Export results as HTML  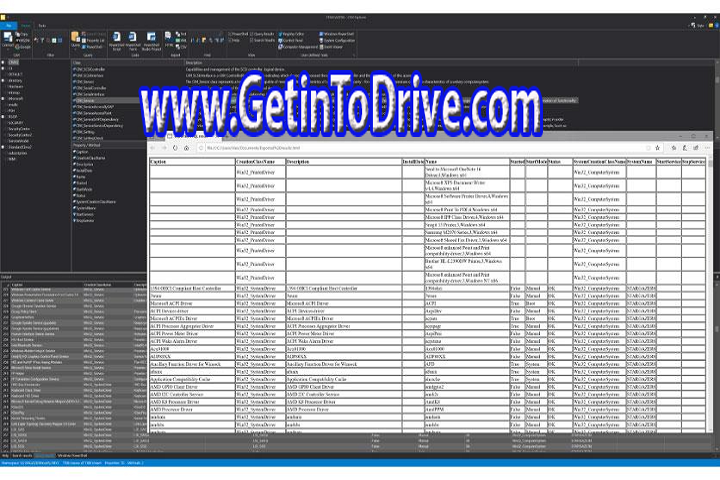(x=168, y=39)
